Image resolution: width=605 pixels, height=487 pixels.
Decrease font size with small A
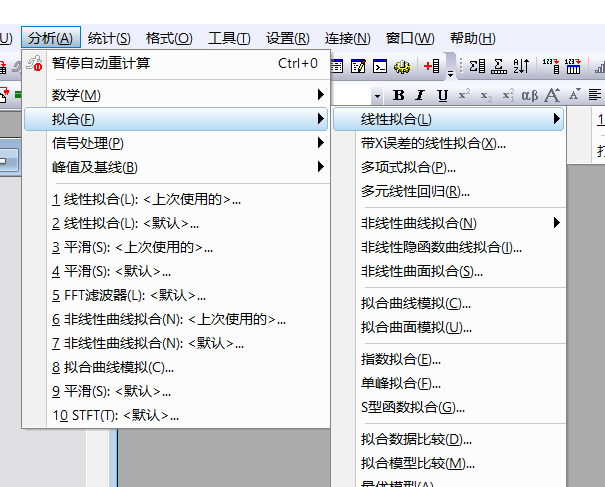pyautogui.click(x=574, y=94)
